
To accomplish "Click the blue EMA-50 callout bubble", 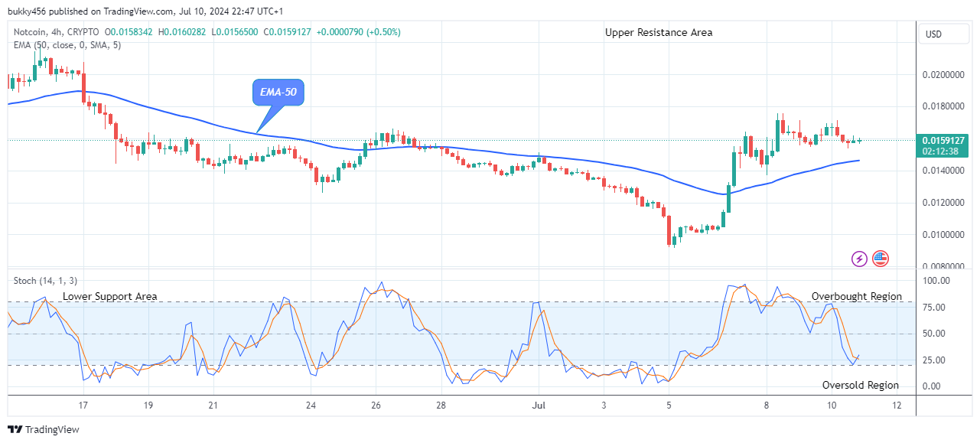I will [279, 93].
